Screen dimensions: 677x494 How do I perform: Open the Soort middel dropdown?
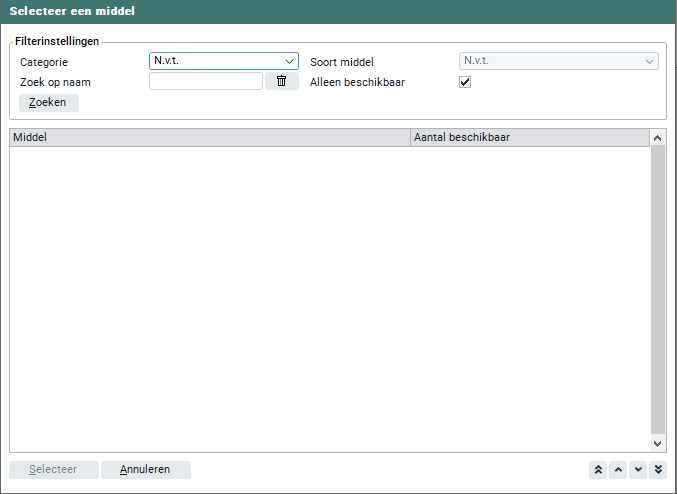click(558, 61)
